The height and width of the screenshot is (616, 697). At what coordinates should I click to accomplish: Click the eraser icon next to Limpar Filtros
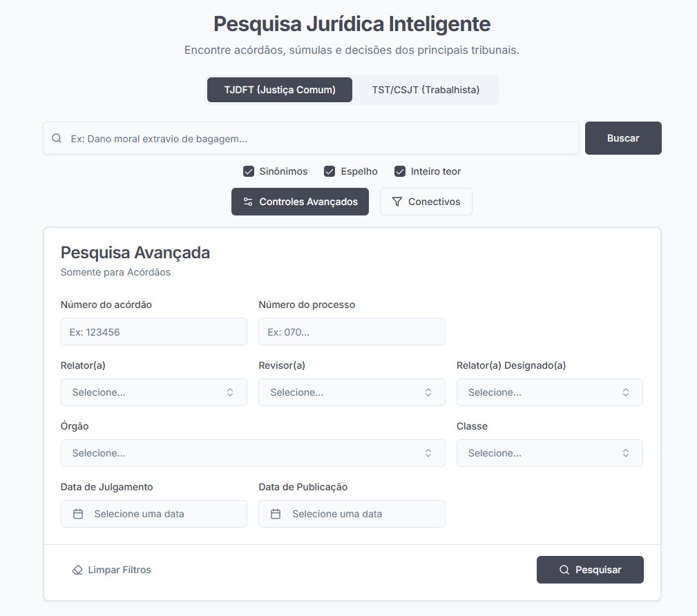pyautogui.click(x=76, y=570)
